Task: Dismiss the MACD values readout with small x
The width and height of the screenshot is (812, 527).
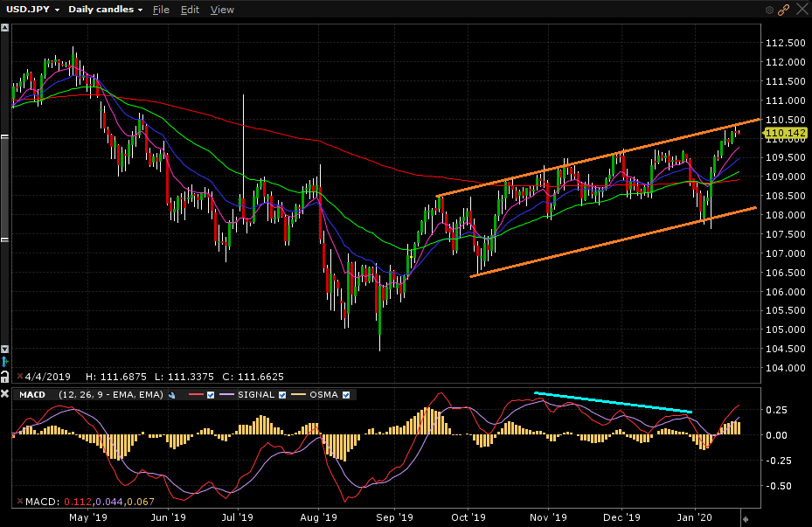Action: [x=20, y=501]
